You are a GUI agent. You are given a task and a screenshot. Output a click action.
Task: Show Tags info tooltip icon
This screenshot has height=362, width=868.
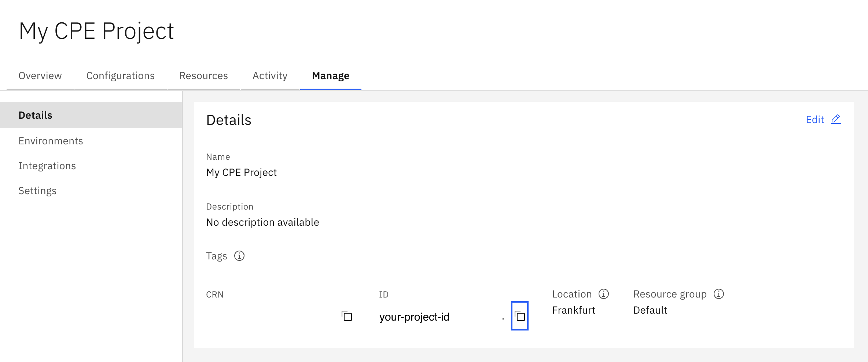pyautogui.click(x=239, y=256)
